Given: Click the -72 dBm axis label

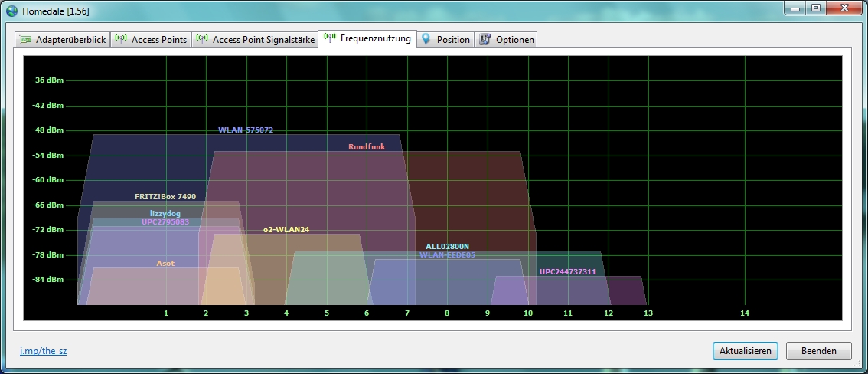Looking at the screenshot, I should [48, 230].
